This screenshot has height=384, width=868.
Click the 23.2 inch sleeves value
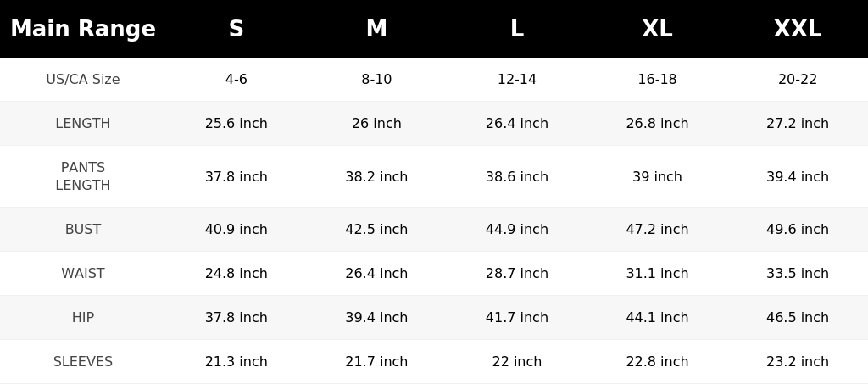pyautogui.click(x=798, y=361)
